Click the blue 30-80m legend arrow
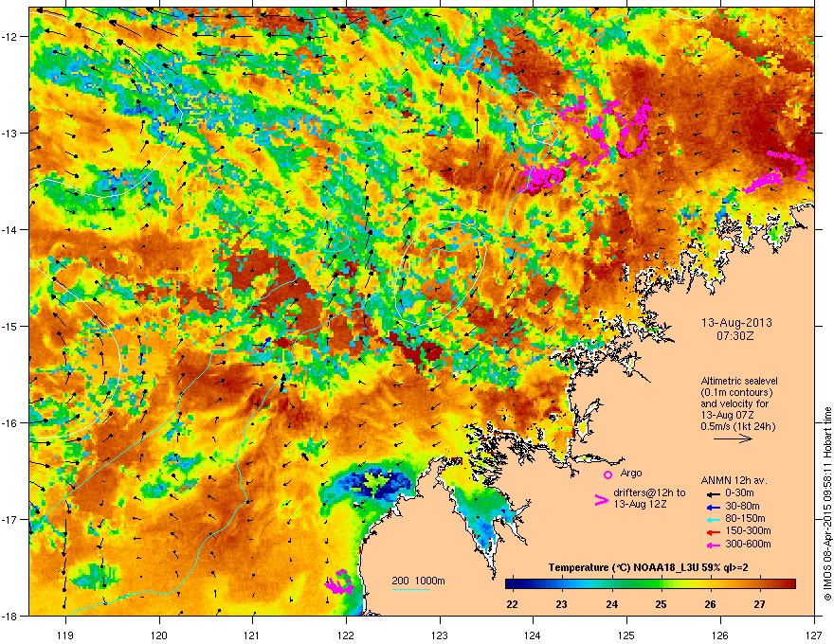This screenshot has height=644, width=834. [x=713, y=507]
